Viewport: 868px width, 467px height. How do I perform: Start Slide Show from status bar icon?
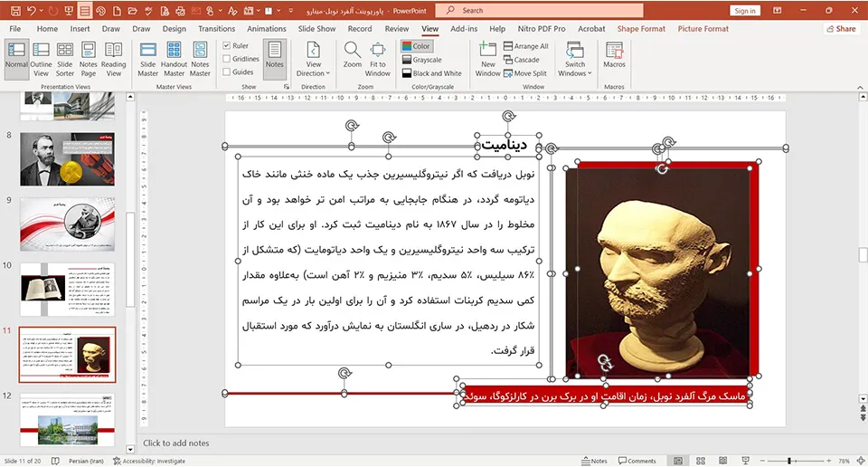point(746,461)
